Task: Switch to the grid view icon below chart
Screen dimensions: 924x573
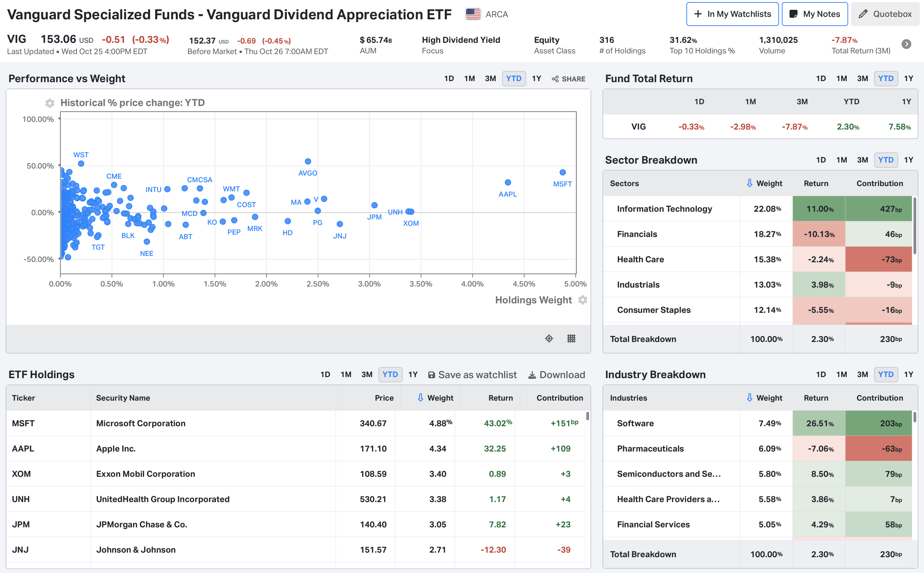Action: click(571, 338)
